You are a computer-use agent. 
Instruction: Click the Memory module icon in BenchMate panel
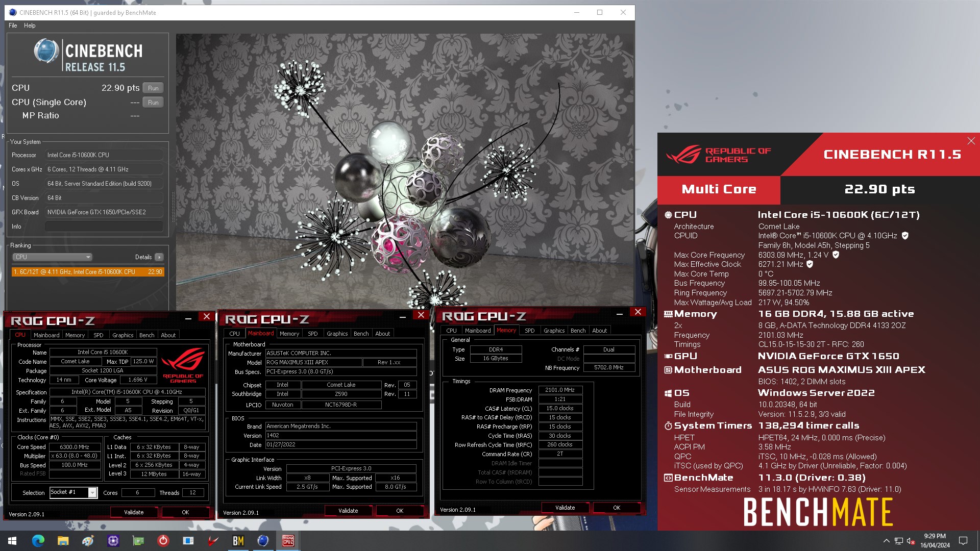coord(668,314)
